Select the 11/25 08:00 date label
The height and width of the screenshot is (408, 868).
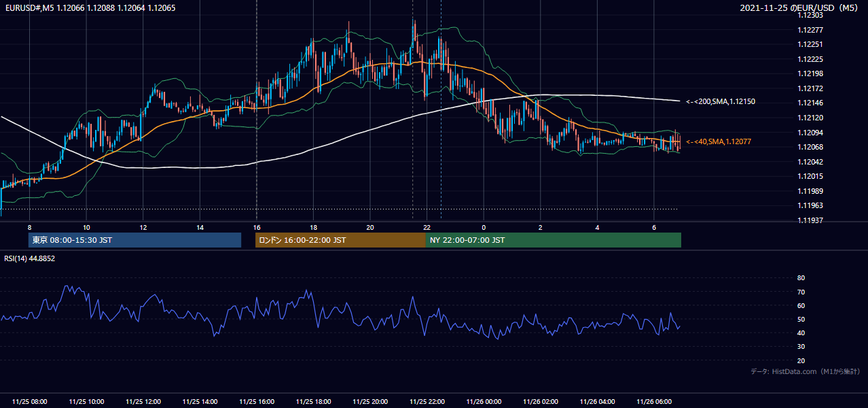(29, 402)
